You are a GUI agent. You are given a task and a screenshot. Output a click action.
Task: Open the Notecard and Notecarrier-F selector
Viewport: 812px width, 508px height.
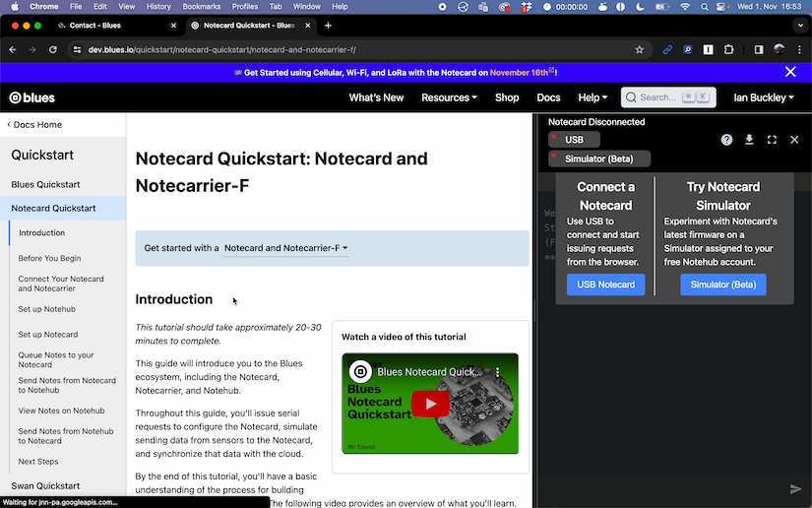tap(285, 248)
